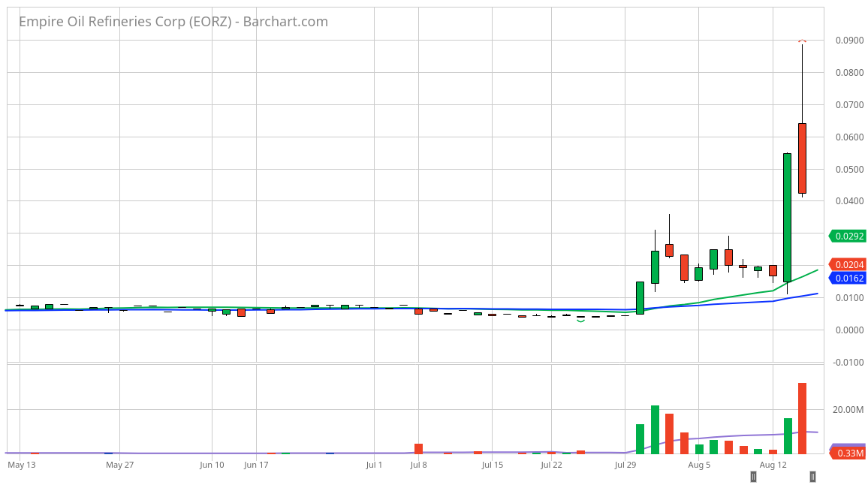
Task: Click the Aug 12 date label
Action: pyautogui.click(x=773, y=465)
